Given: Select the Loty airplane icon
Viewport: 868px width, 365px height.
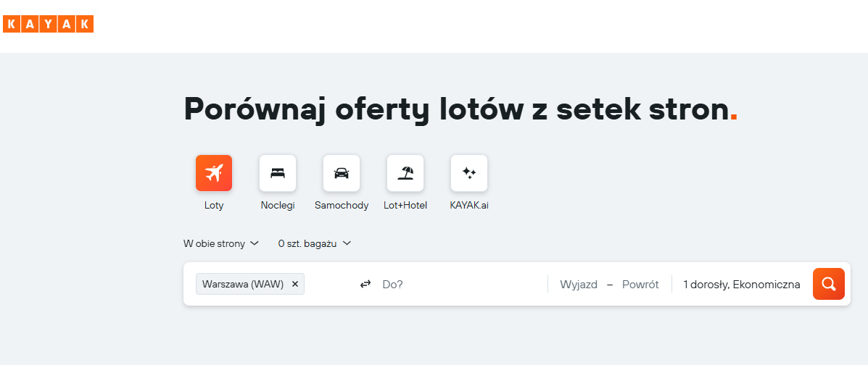Looking at the screenshot, I should 214,173.
